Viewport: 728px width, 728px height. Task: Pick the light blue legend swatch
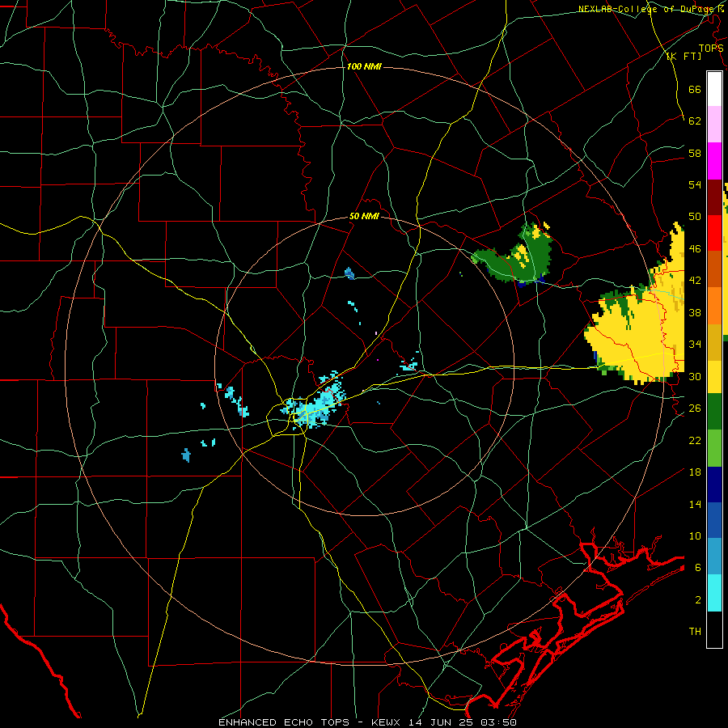(x=714, y=557)
